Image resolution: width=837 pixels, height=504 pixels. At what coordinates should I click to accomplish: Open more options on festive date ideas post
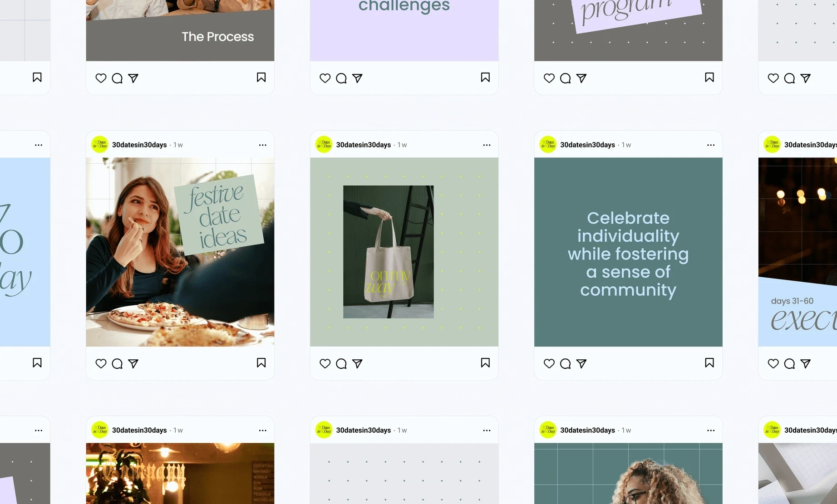click(x=263, y=145)
